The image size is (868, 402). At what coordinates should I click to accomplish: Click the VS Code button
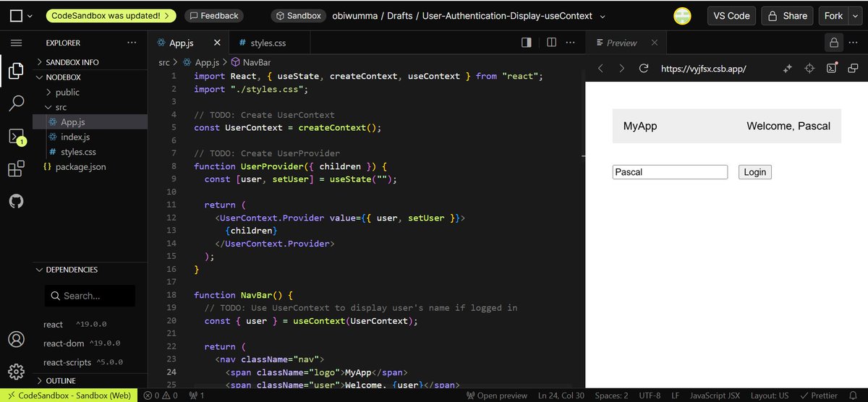click(x=731, y=15)
